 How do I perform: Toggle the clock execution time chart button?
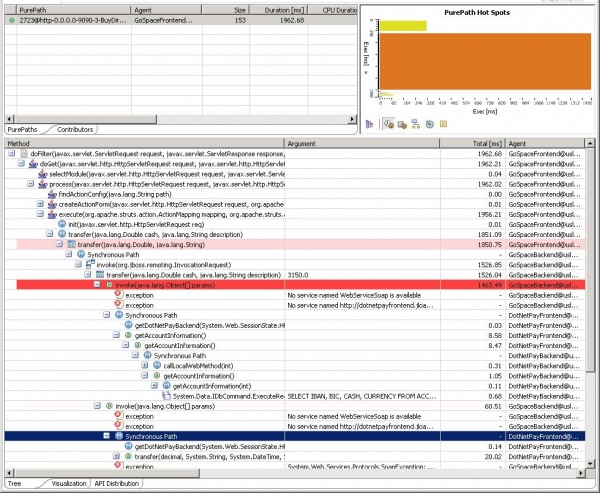(x=389, y=124)
